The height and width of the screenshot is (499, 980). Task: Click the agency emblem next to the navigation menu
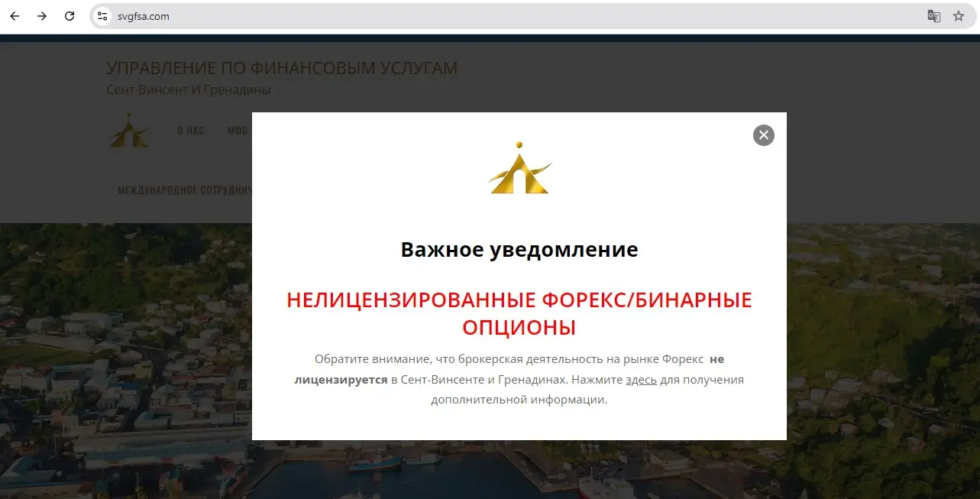click(x=129, y=130)
